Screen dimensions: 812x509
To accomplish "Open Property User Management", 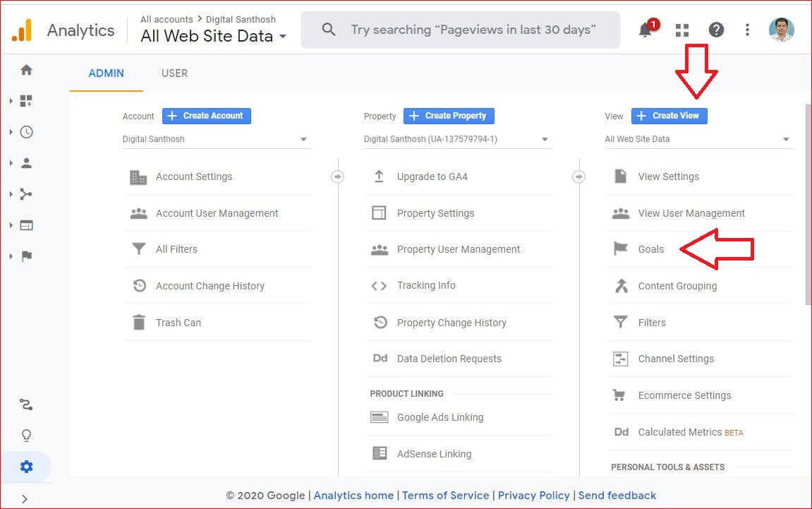I will coord(459,249).
